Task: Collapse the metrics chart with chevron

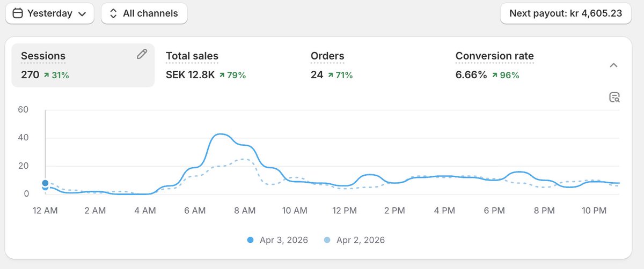Action: click(x=614, y=65)
